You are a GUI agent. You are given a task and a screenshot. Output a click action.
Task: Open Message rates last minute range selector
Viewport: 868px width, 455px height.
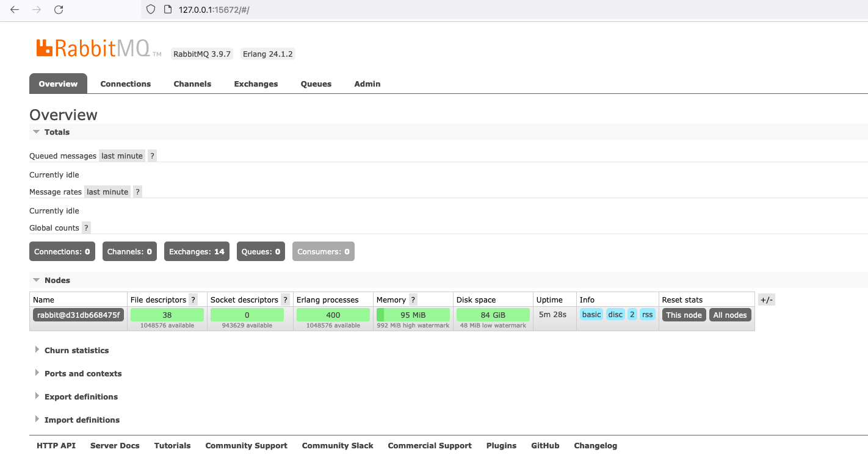pos(107,192)
